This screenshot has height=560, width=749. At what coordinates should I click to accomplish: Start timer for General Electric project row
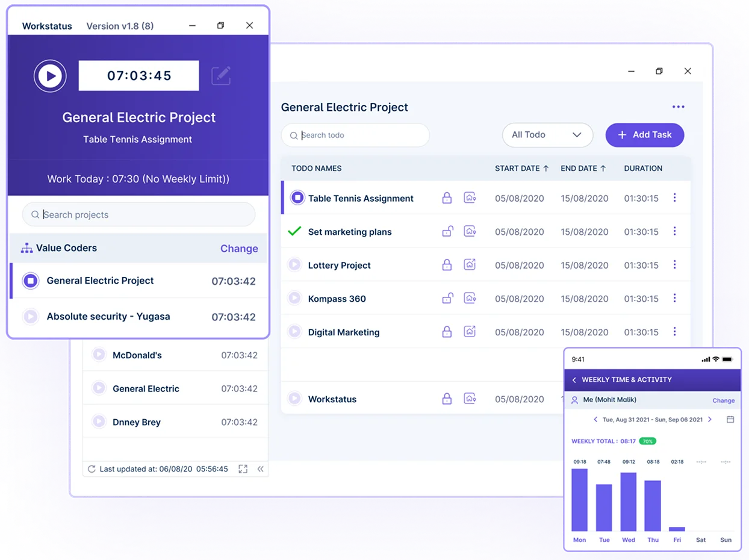pos(99,388)
